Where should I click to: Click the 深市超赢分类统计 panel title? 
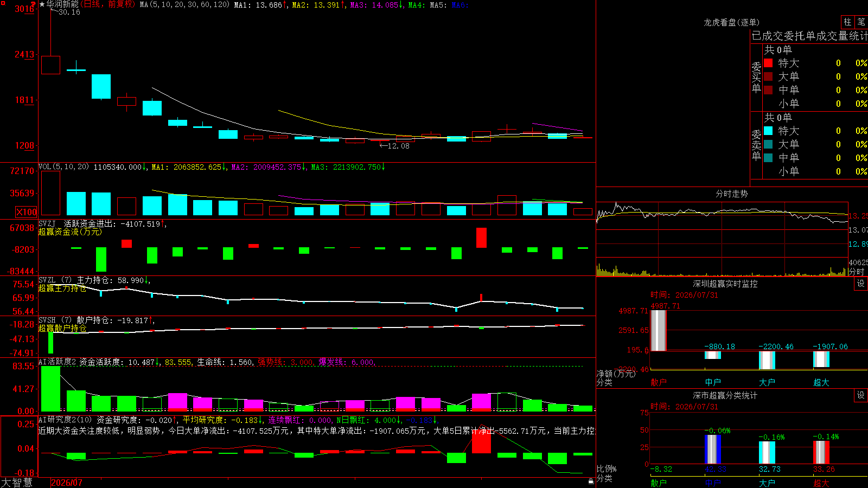(x=725, y=395)
